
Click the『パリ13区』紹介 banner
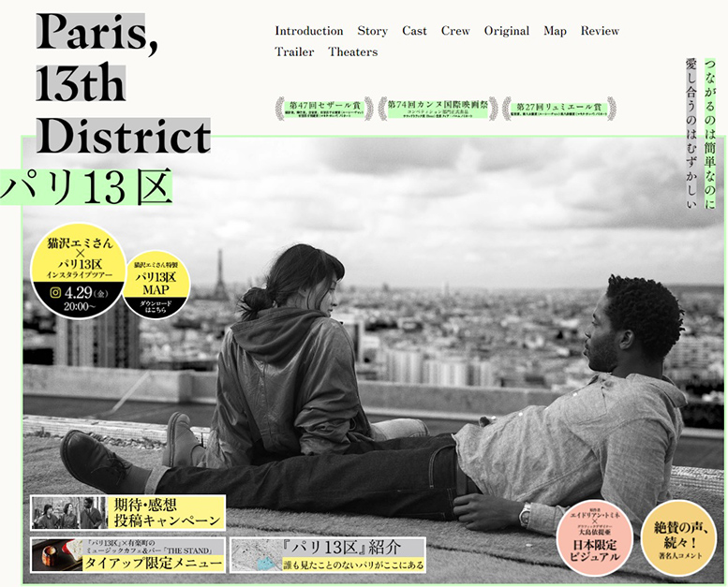coord(327,554)
